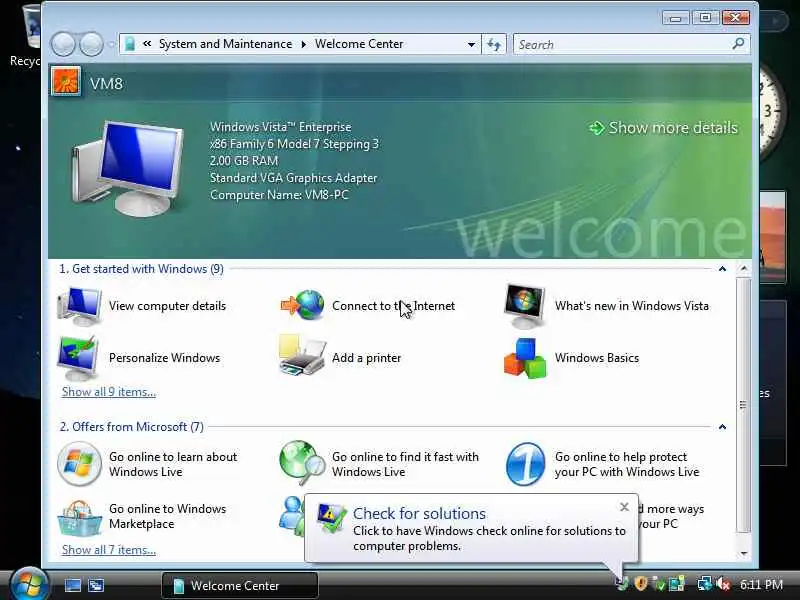Click the Start orb on the taskbar
The height and width of the screenshot is (600, 800).
28,585
